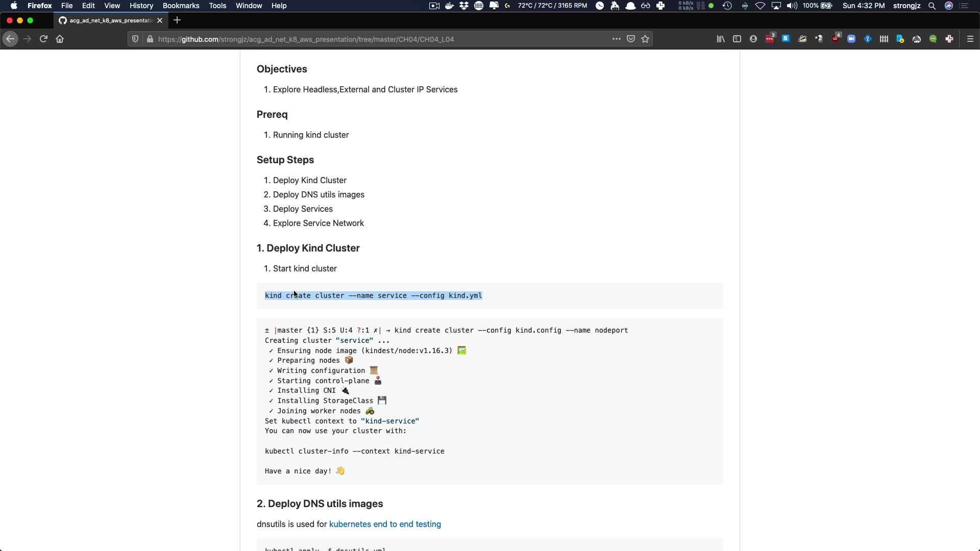Open page actions three-dot menu

coord(617,39)
